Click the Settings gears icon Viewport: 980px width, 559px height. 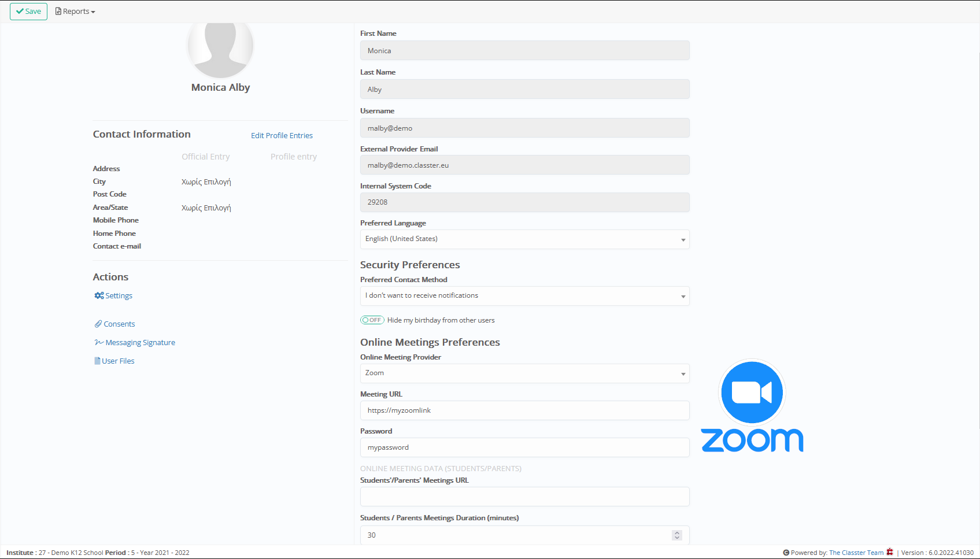[x=99, y=295]
